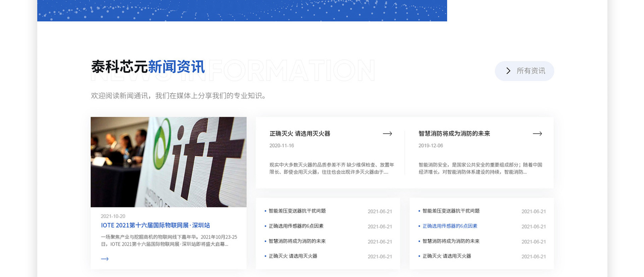Click the chevron icon in 所有资讯 button

click(x=508, y=71)
